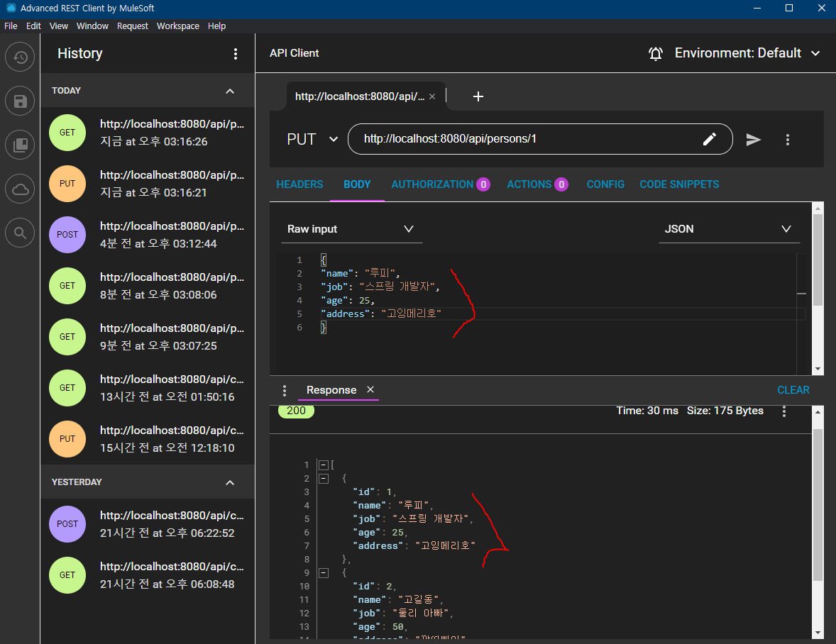Click "Size: 175 Bytes" response info
Image resolution: width=836 pixels, height=644 pixels.
coord(725,411)
